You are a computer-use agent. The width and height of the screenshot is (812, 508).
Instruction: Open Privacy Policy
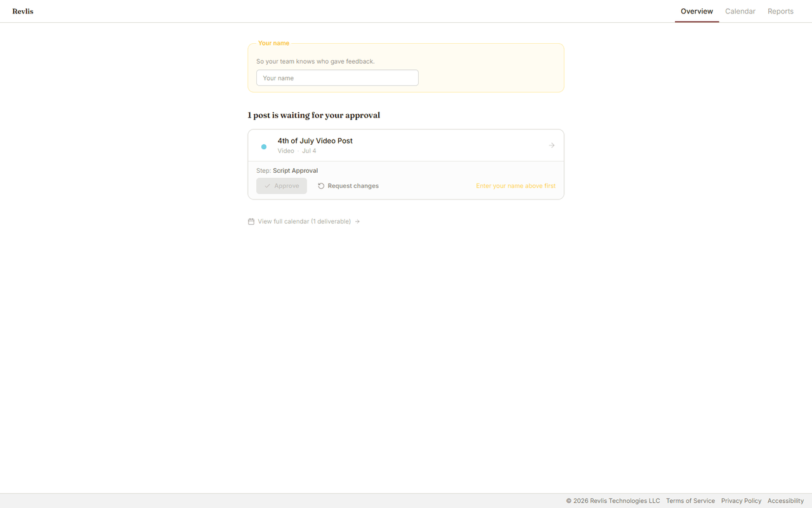point(741,501)
